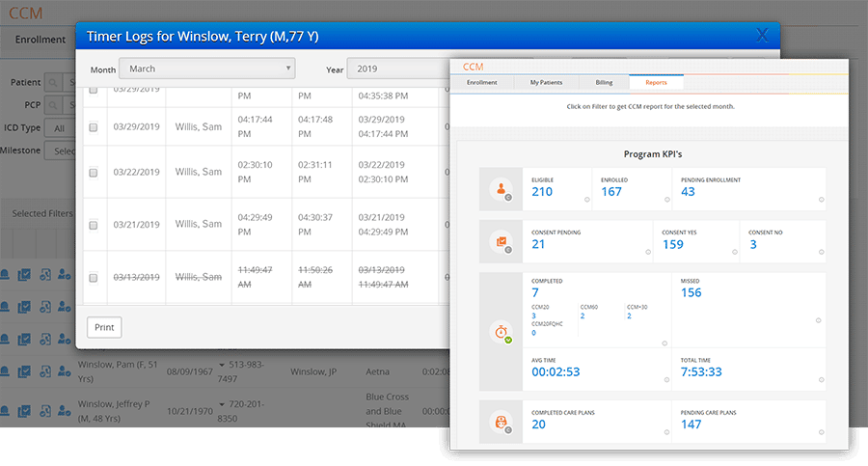Click the bell icon in Winslow, Pam row
This screenshot has height=466, width=868.
click(x=5, y=371)
